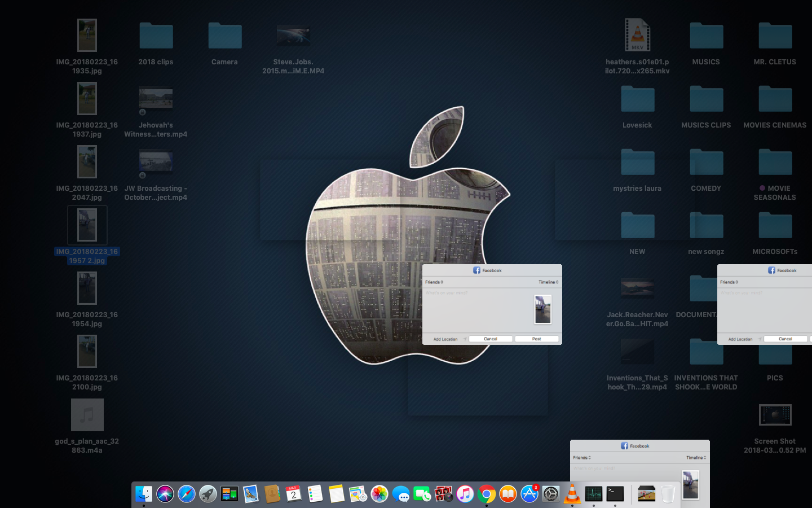Click Cancel in Facebook sheet beside PICS folder
The width and height of the screenshot is (812, 508).
(785, 339)
